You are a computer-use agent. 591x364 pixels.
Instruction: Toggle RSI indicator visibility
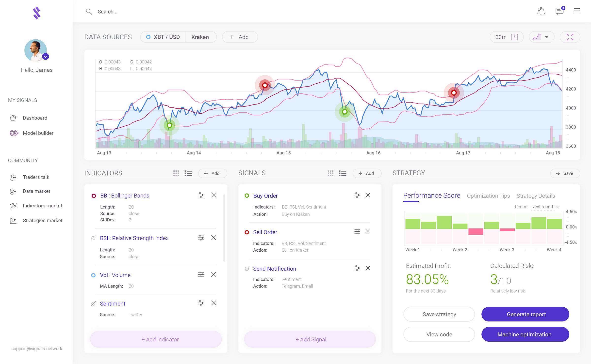pos(93,238)
